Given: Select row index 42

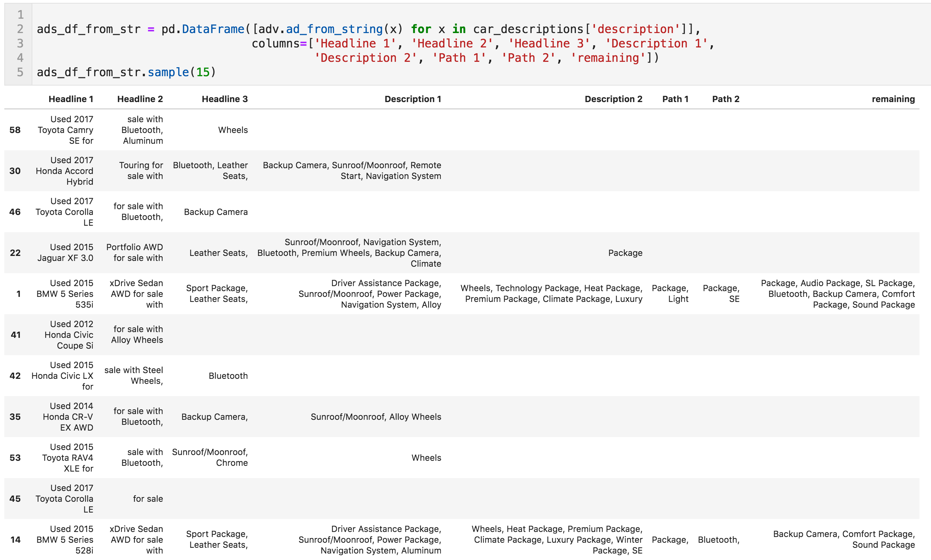Looking at the screenshot, I should pos(15,376).
